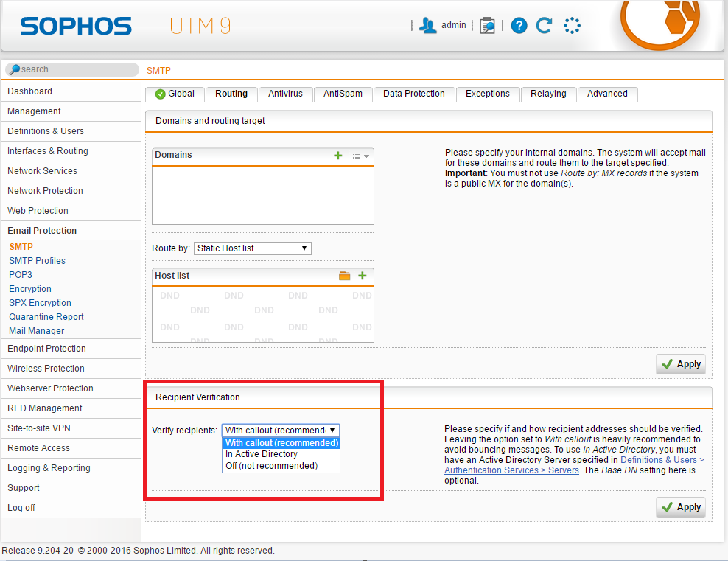The height and width of the screenshot is (561, 728).
Task: Open the online help question mark icon
Action: [x=519, y=26]
